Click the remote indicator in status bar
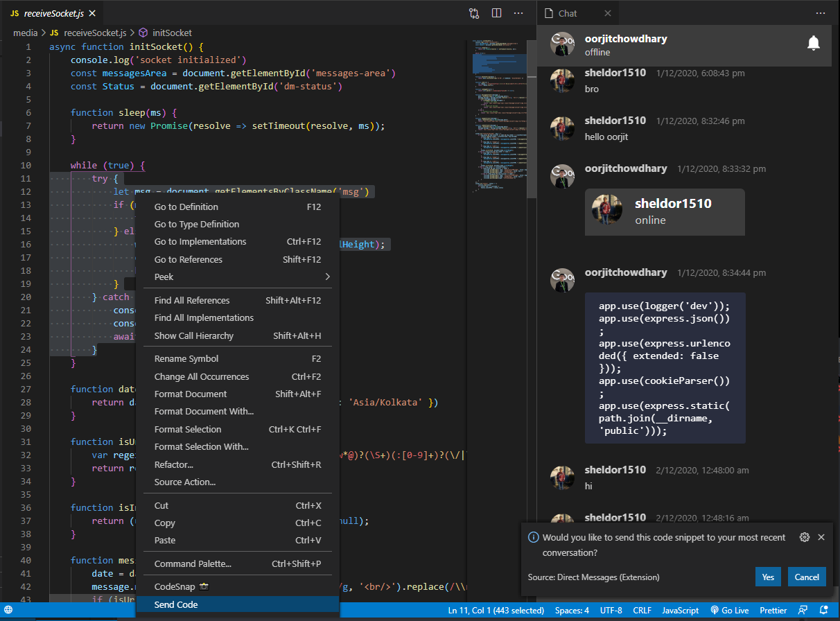 8,611
